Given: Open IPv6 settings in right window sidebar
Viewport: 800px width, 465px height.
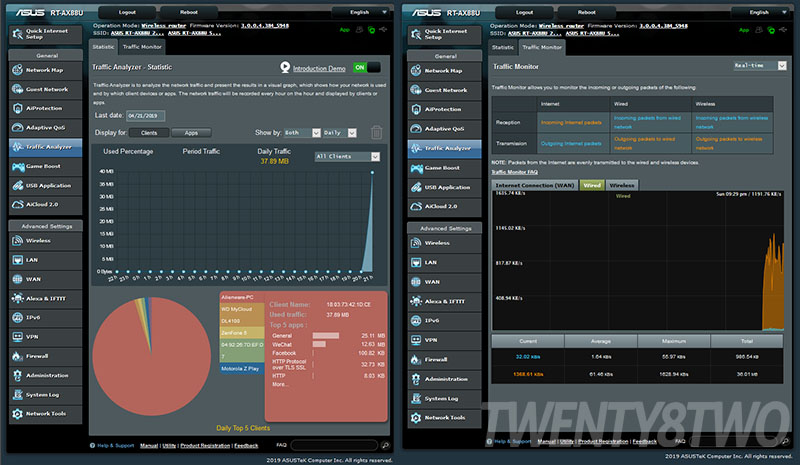Looking at the screenshot, I should (444, 321).
